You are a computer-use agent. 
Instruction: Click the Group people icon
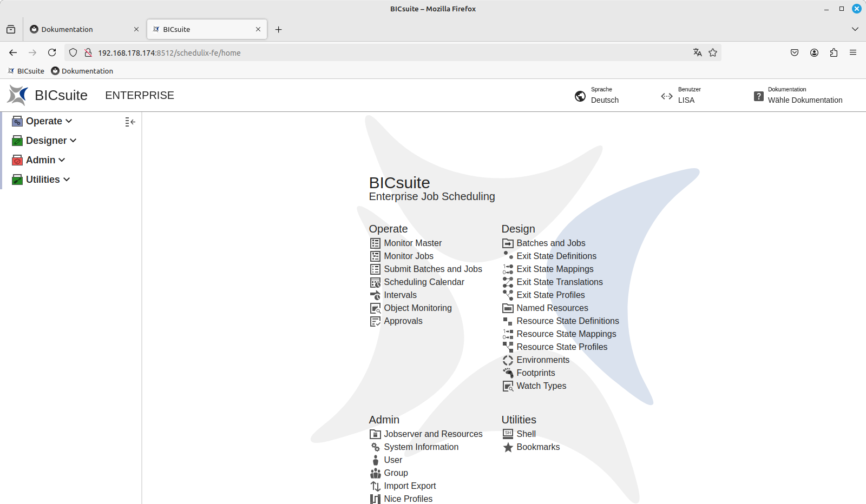(375, 473)
